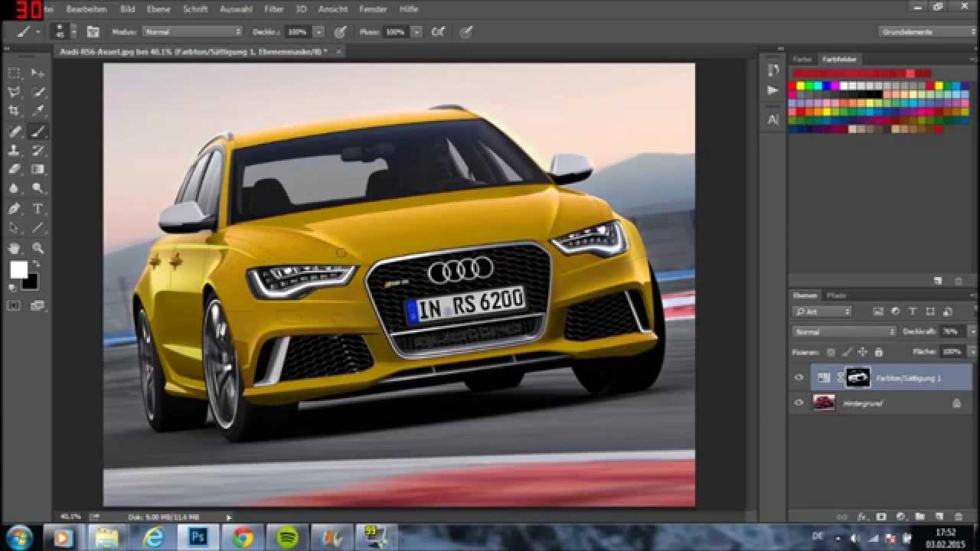Hide the Hintergrund layer
Viewport: 980px width, 551px height.
point(799,403)
